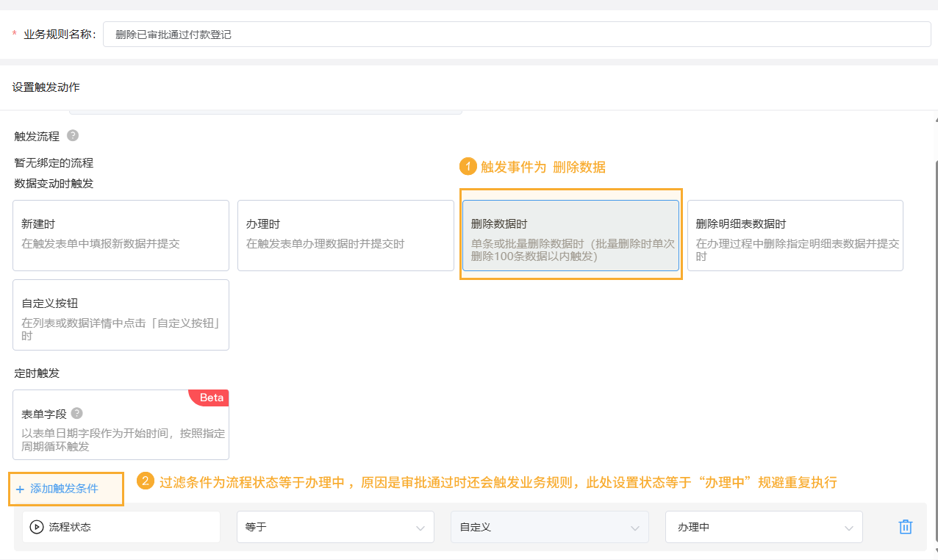Select the 自定义按钮 trigger card
Viewport: 938px width, 560px height.
pos(121,315)
